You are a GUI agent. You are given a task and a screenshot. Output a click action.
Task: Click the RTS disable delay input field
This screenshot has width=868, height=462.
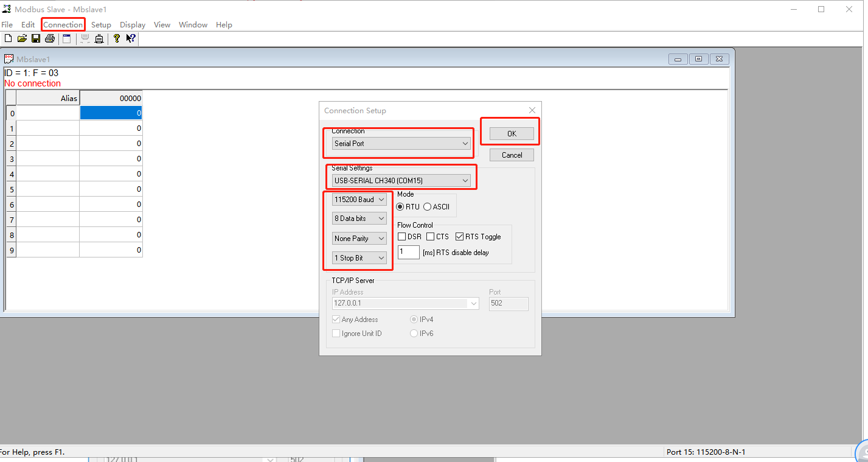coord(408,253)
